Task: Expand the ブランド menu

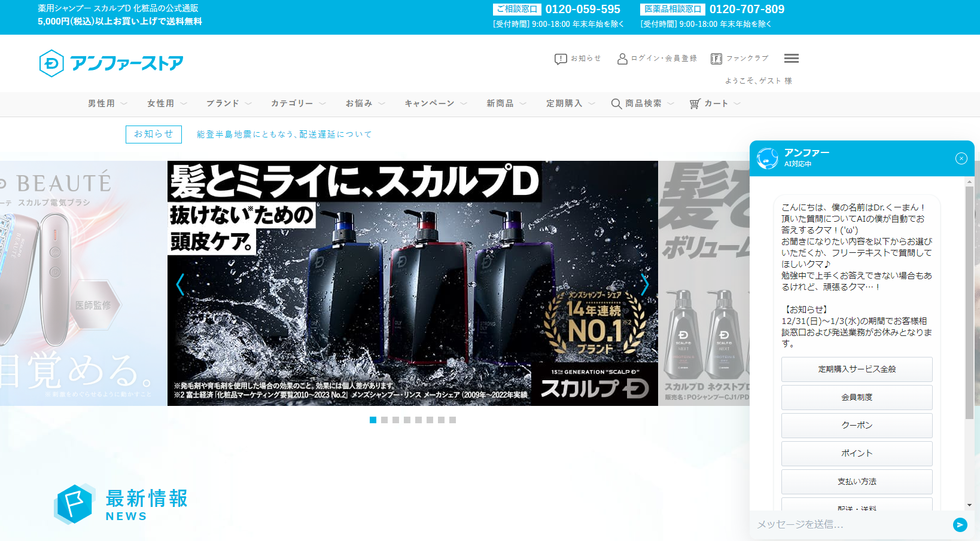Action: pyautogui.click(x=229, y=104)
